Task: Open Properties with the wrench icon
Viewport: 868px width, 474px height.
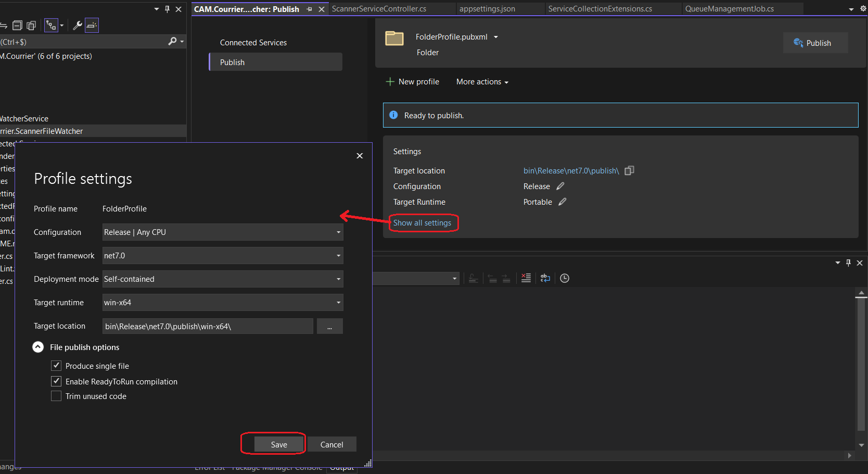Action: (x=77, y=26)
